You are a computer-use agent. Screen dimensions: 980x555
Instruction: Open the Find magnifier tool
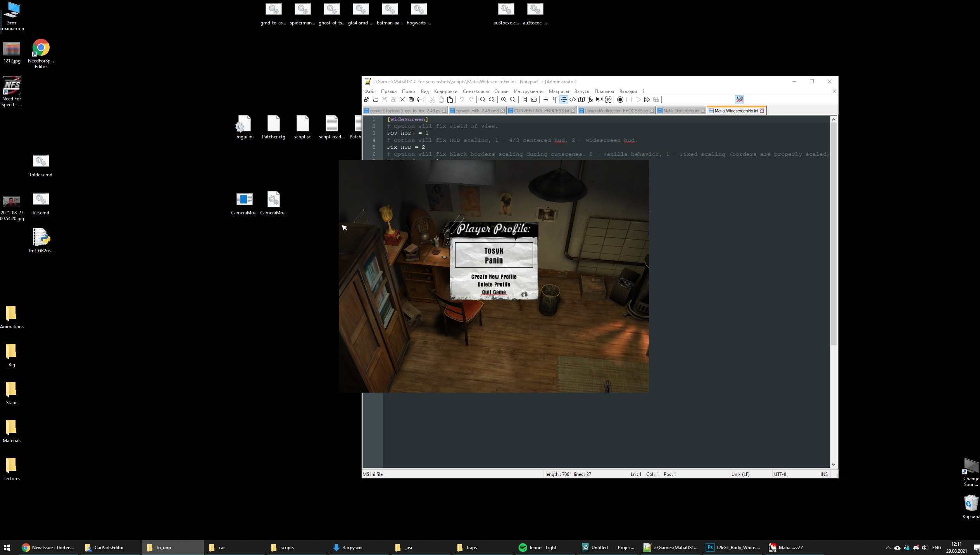point(483,100)
